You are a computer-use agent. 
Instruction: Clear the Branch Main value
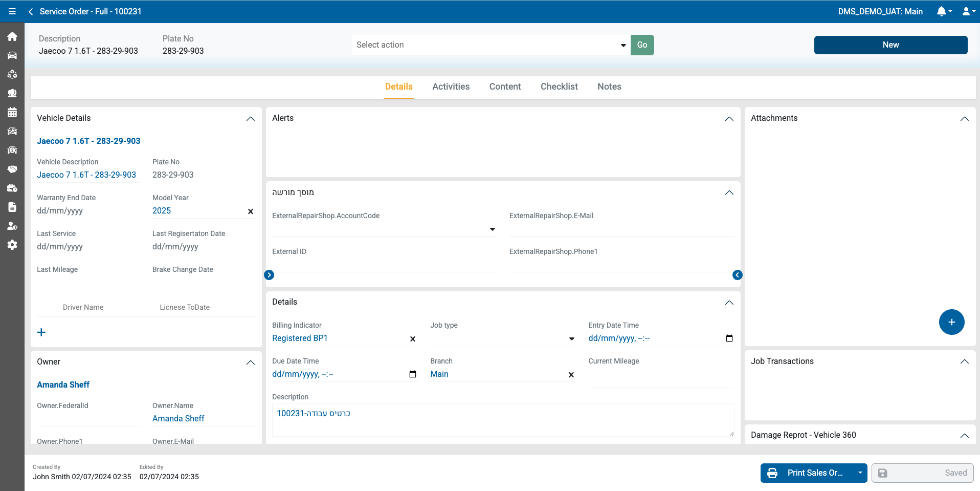pos(571,375)
